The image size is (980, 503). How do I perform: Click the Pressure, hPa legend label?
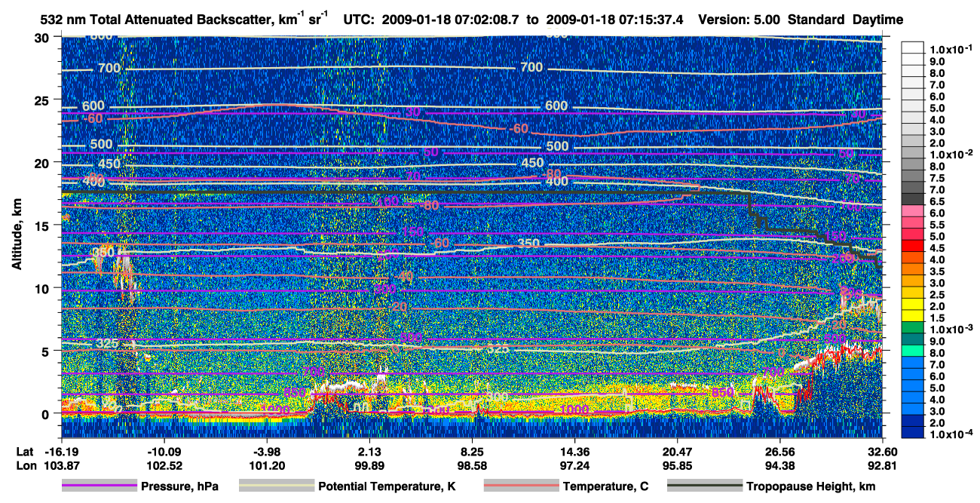point(180,487)
